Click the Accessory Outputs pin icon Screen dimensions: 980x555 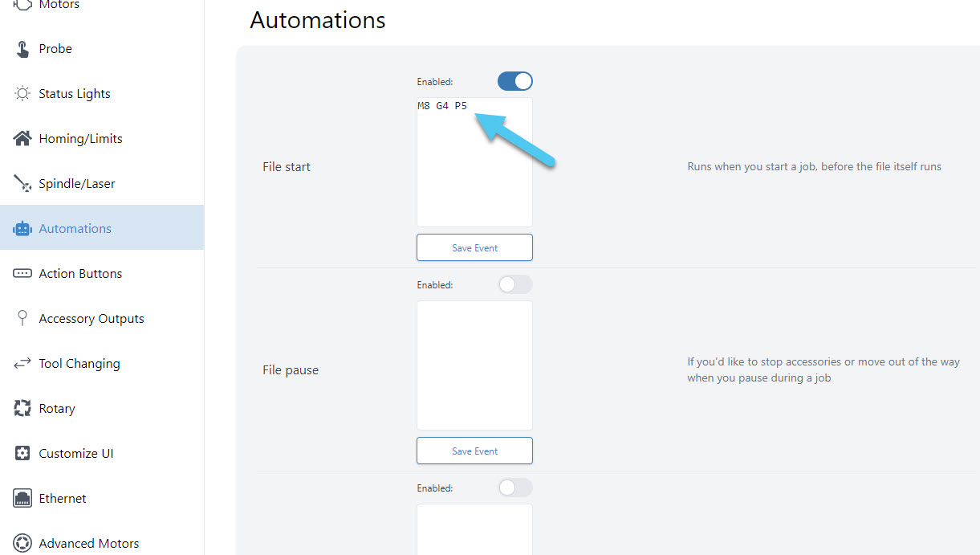tap(22, 319)
